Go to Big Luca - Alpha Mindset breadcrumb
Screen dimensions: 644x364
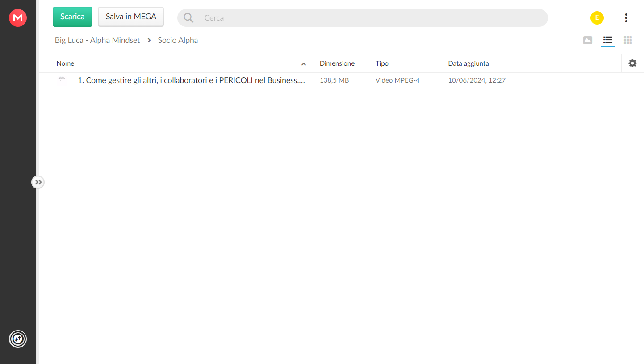click(97, 40)
